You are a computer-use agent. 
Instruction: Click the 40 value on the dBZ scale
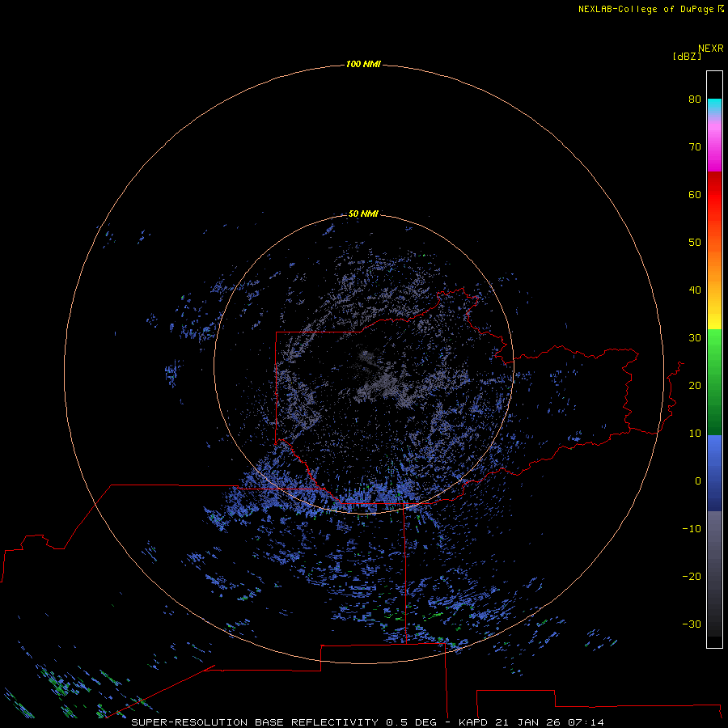point(695,290)
